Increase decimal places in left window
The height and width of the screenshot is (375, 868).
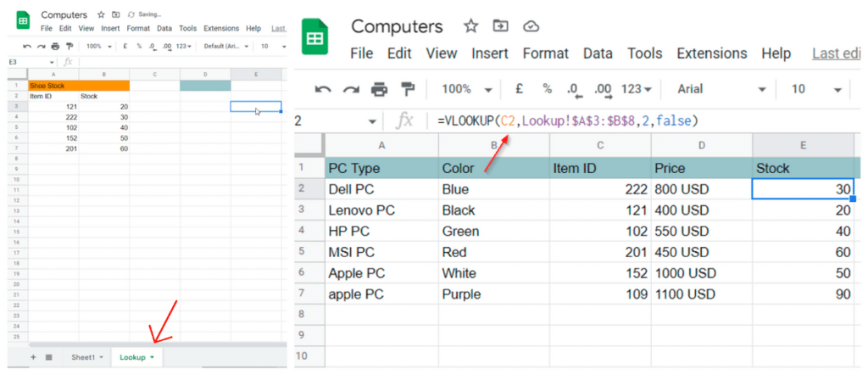[x=167, y=47]
